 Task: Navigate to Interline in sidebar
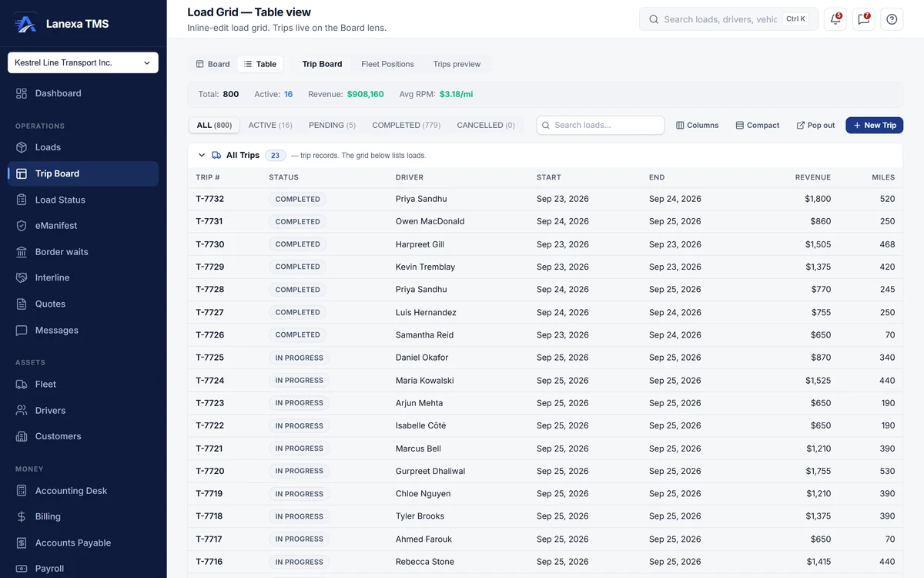pyautogui.click(x=83, y=277)
